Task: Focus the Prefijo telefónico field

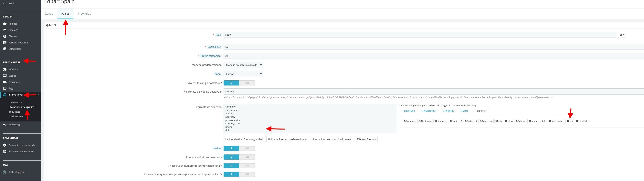Action: coord(434,56)
